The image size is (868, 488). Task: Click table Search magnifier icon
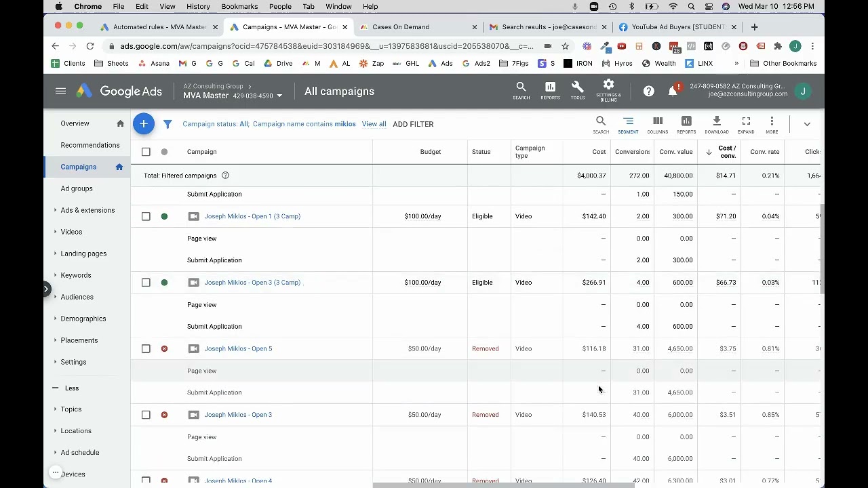click(601, 125)
